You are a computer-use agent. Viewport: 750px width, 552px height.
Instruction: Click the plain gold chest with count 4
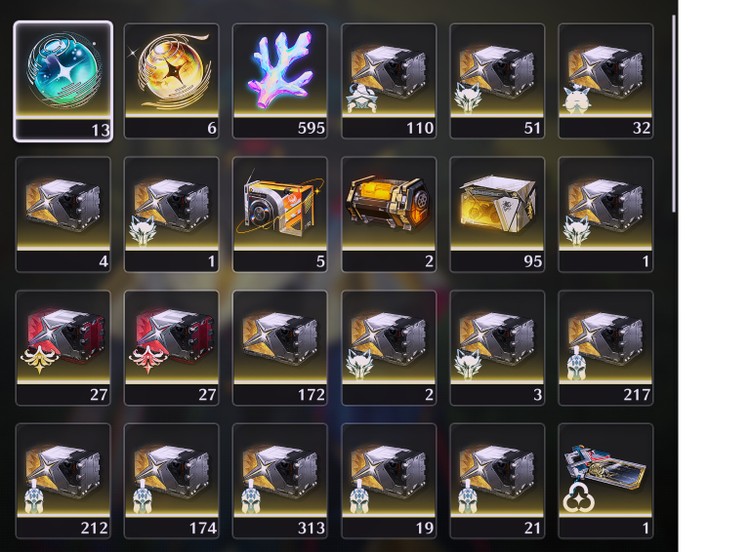(63, 215)
